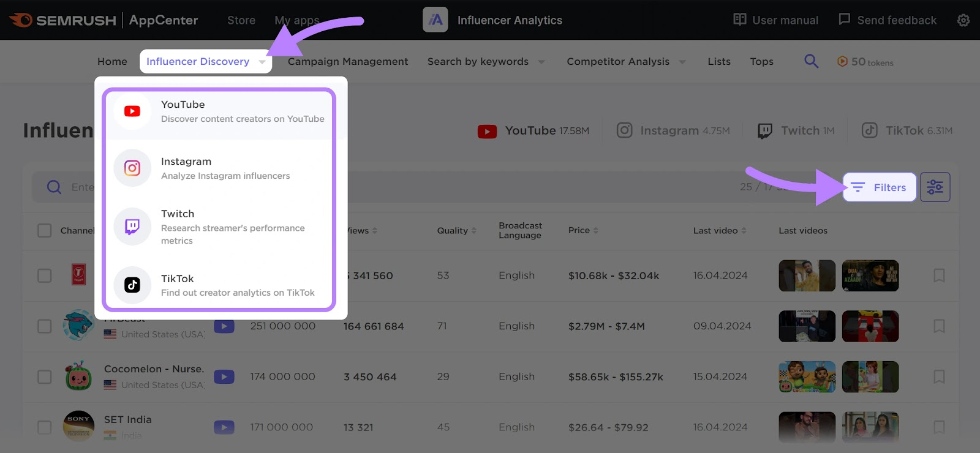Expand the Search by keywords dropdown arrow
The width and height of the screenshot is (980, 453).
[541, 62]
